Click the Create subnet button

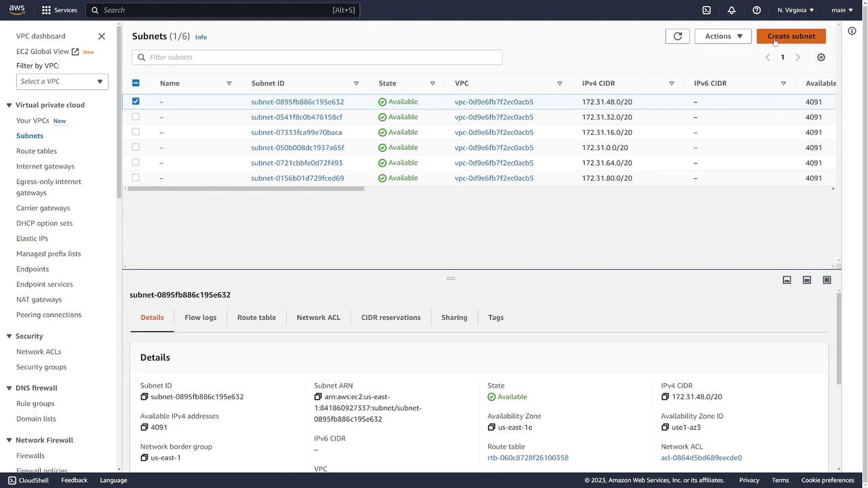pos(791,37)
